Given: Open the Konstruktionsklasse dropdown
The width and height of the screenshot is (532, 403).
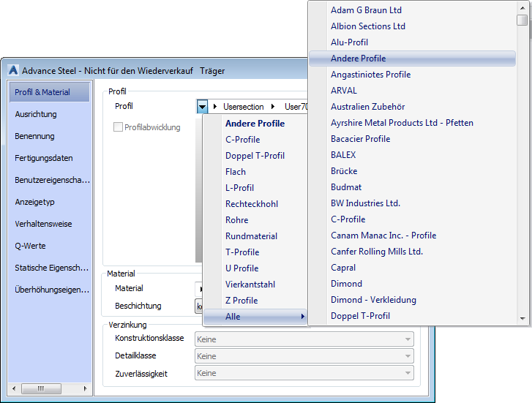Looking at the screenshot, I should coord(304,339).
